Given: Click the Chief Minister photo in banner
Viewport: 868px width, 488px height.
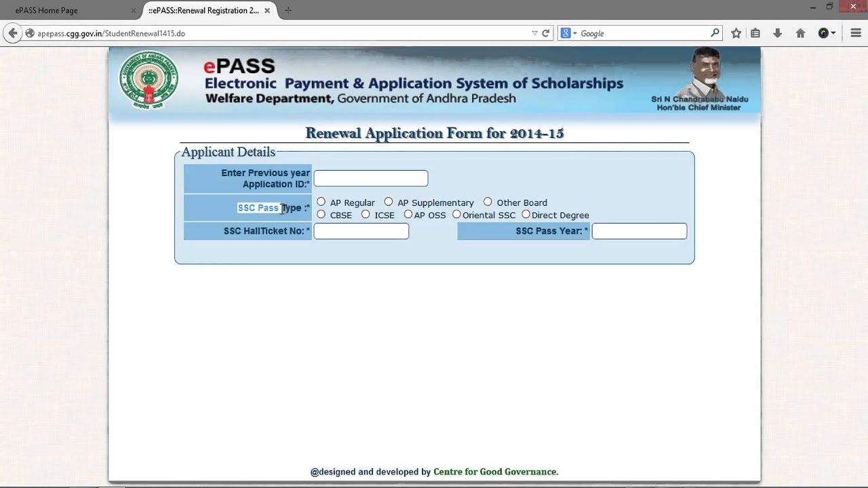Looking at the screenshot, I should [705, 72].
